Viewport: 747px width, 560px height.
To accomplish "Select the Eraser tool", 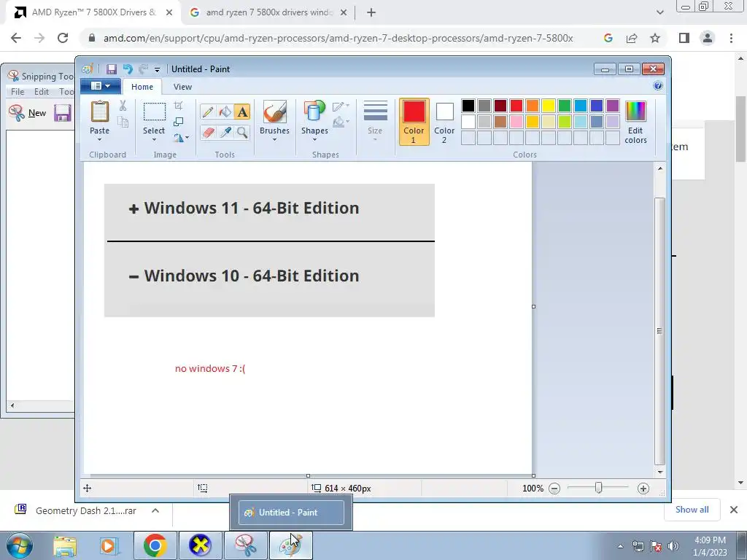I will coord(208,132).
